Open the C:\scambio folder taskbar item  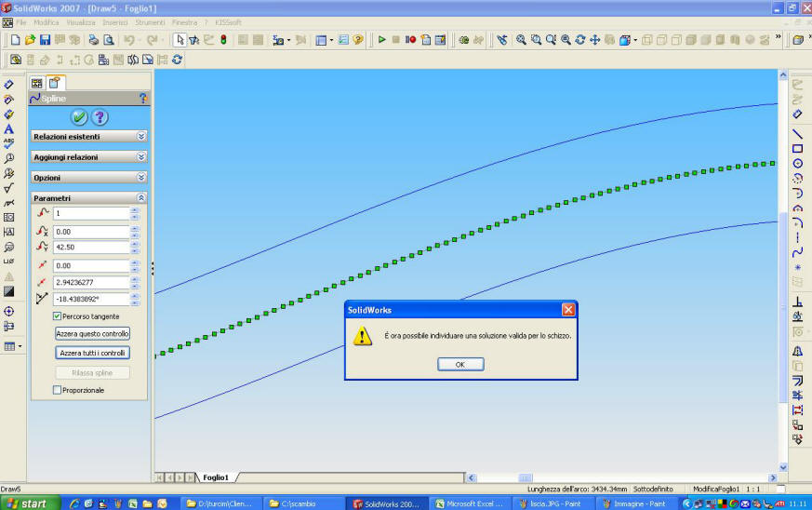tap(303, 503)
